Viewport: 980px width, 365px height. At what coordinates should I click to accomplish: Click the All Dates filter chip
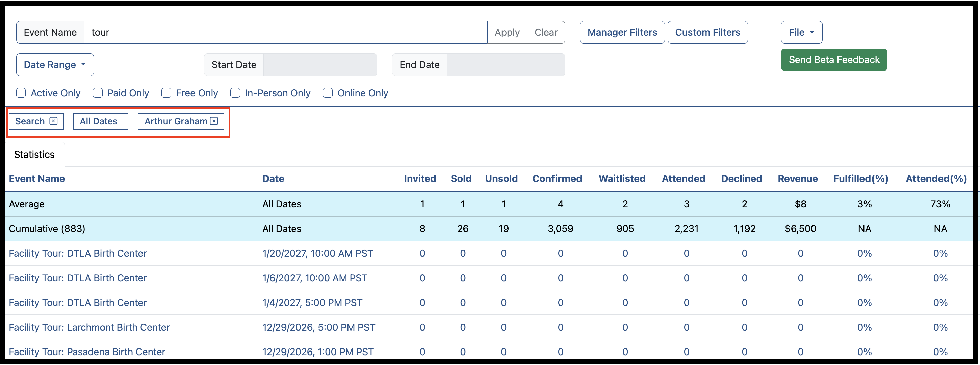[x=100, y=121]
